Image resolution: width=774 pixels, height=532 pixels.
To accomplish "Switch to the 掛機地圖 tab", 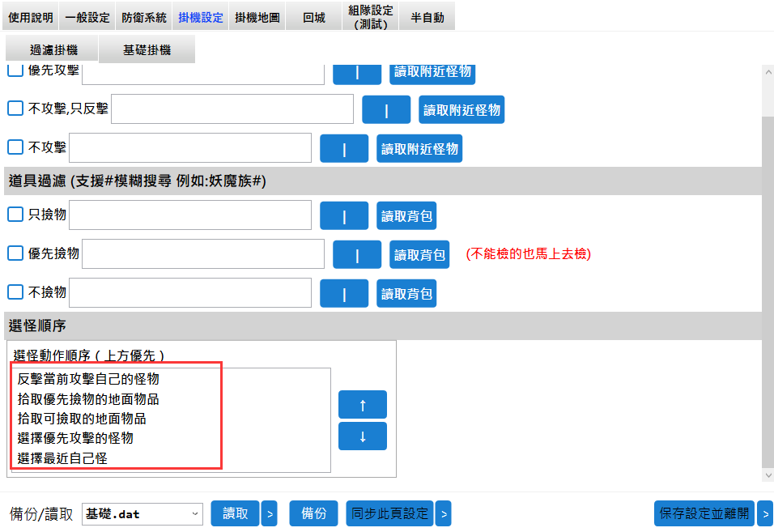I will coord(257,17).
